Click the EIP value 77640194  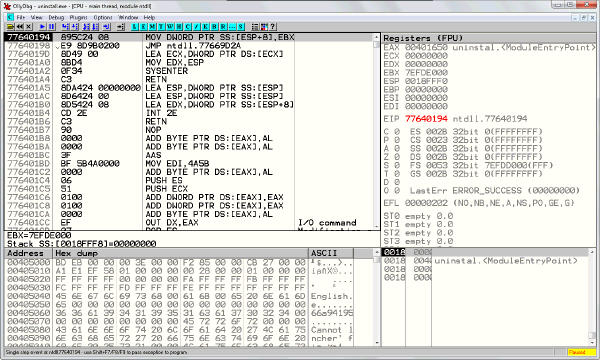(x=426, y=119)
